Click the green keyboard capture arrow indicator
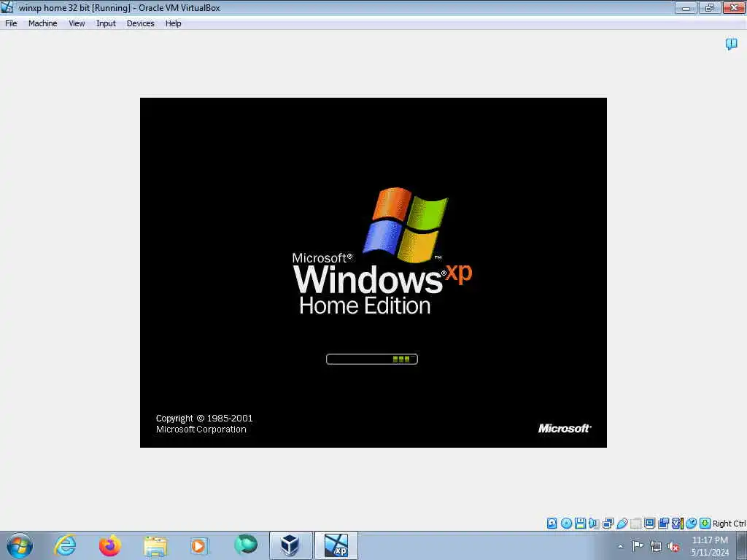747x560 pixels. (705, 524)
